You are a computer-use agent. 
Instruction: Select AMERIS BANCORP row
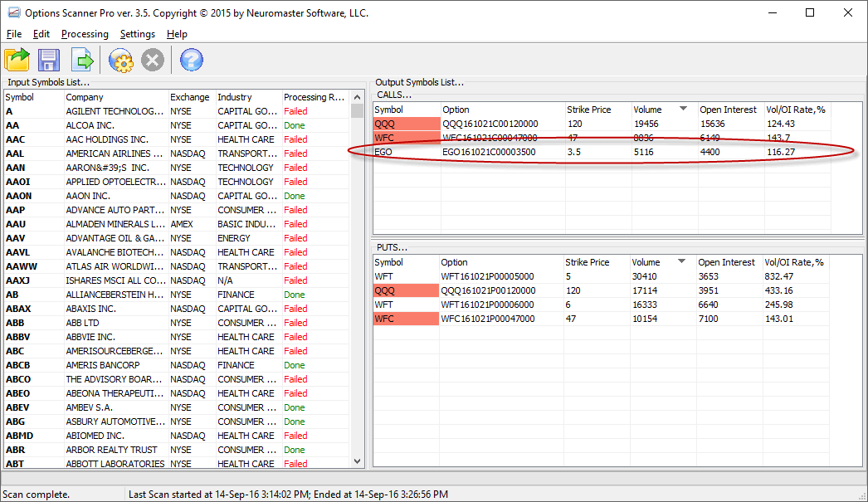pos(176,365)
